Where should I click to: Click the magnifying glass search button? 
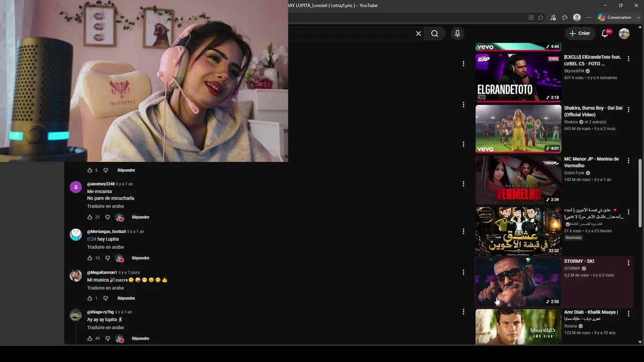point(435,34)
